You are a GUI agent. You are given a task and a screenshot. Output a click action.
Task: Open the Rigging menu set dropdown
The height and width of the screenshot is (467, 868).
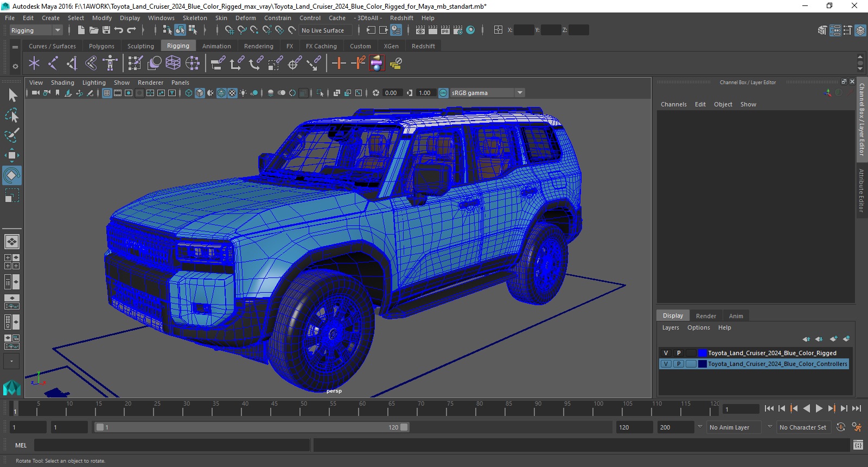point(36,30)
